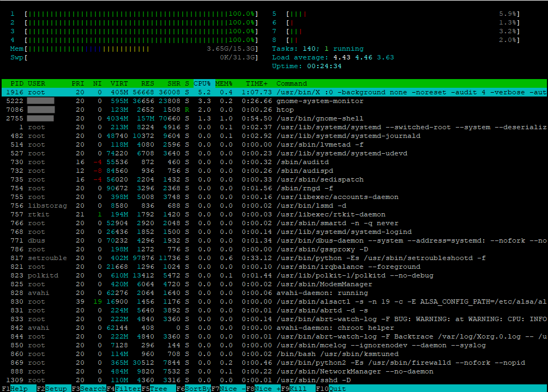
Task: Select the sedispatch process row
Action: coord(274,179)
